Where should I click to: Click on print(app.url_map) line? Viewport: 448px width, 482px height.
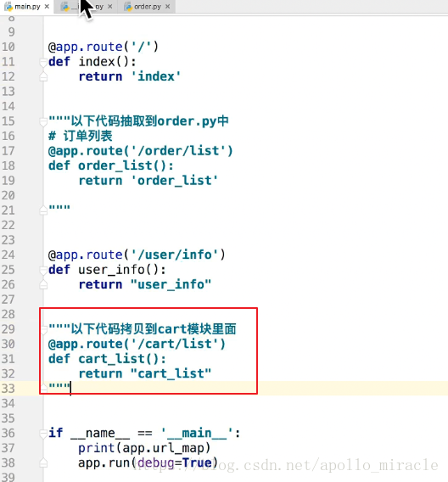pos(144,448)
